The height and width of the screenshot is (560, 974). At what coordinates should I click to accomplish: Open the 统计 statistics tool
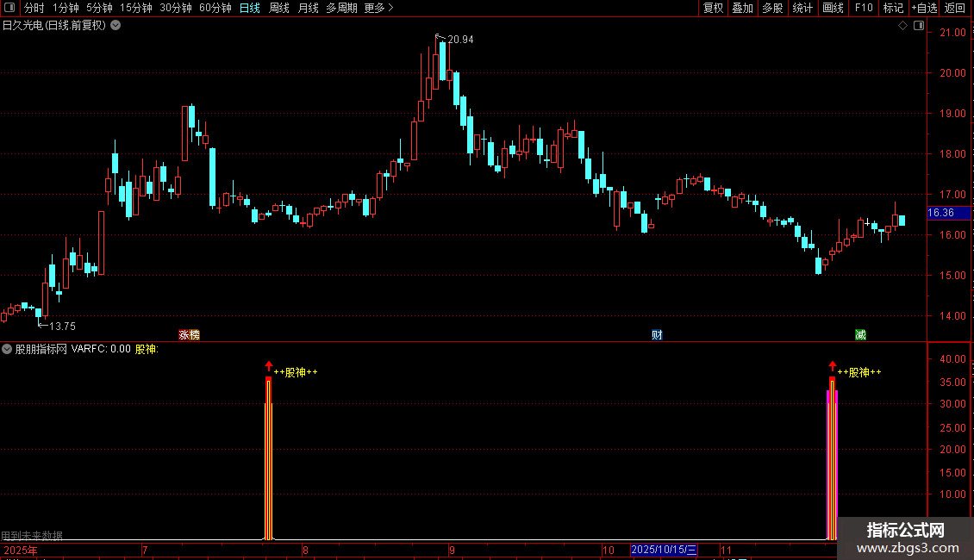click(x=802, y=8)
